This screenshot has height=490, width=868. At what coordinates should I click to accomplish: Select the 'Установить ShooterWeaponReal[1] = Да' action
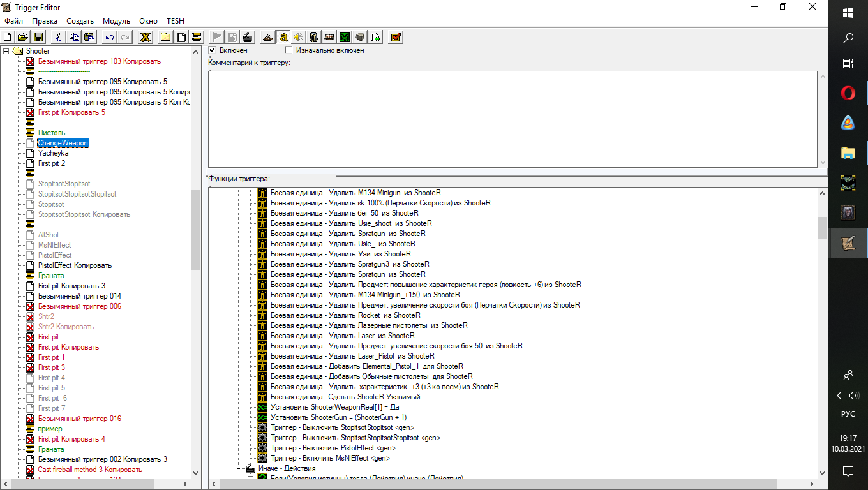(335, 407)
